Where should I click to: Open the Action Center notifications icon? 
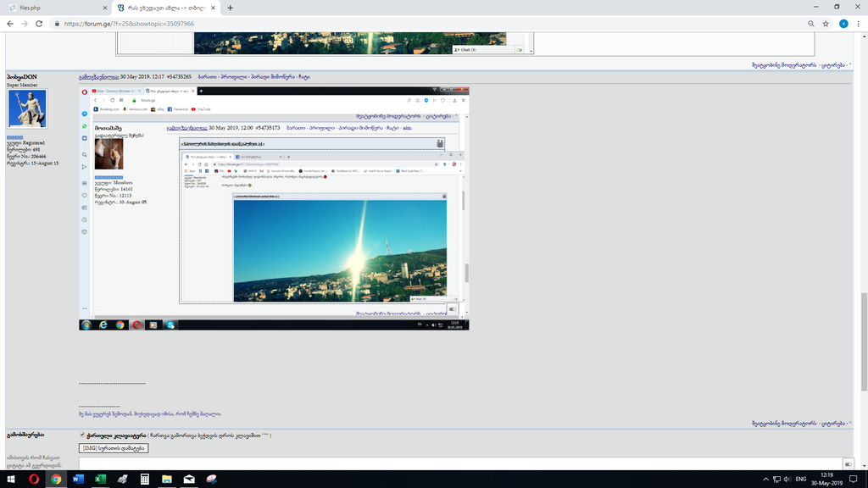point(854,480)
